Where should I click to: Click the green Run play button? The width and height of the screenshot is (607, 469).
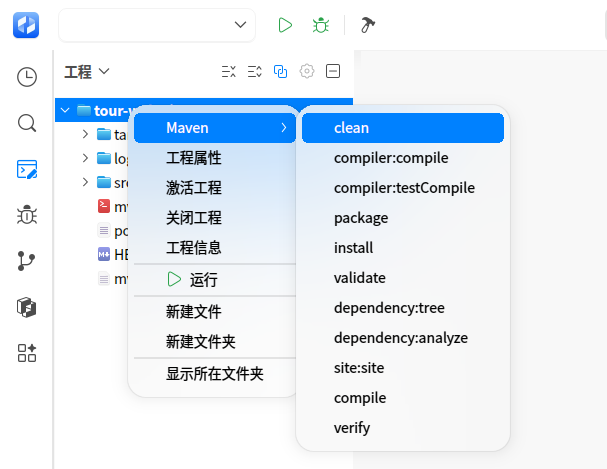(x=285, y=25)
